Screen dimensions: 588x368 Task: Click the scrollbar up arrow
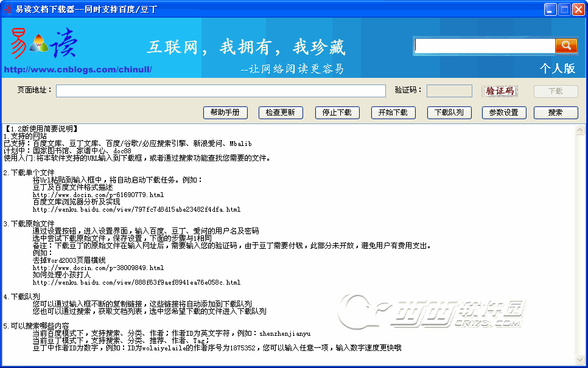tap(579, 130)
